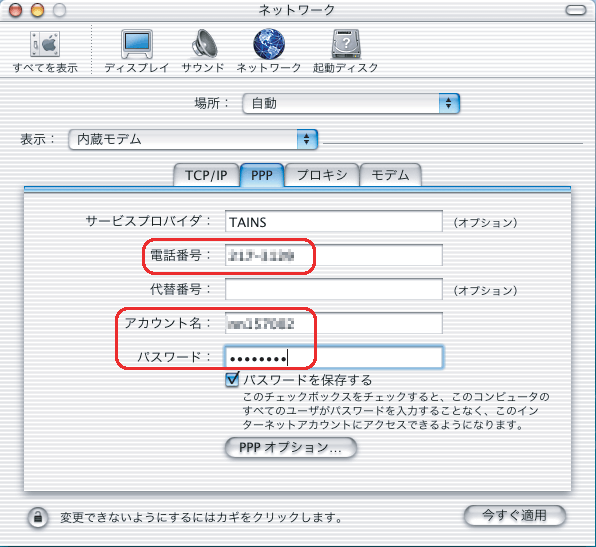Expand the 表示 内蔵モデム dropdown
This screenshot has height=547, width=596.
tap(193, 140)
